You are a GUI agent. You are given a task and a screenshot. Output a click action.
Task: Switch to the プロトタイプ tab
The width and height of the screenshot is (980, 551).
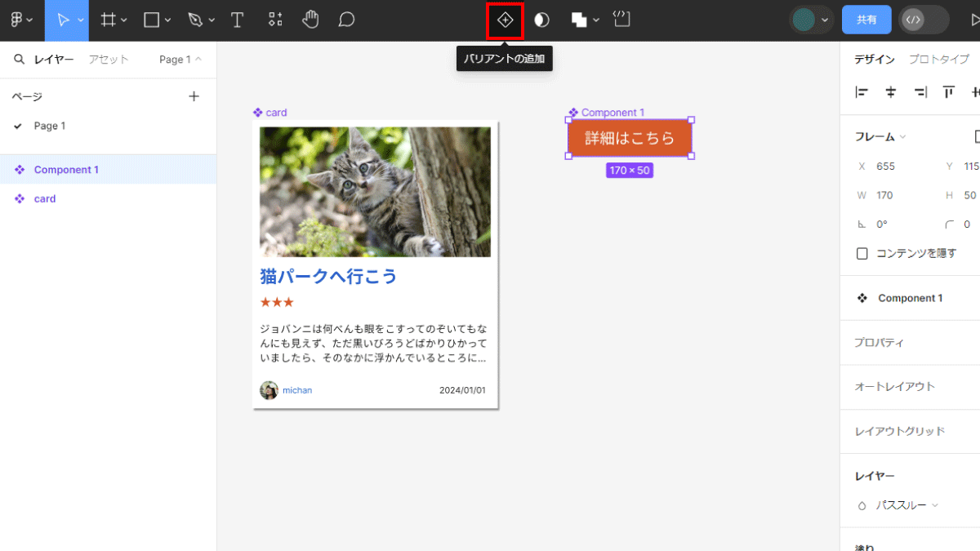point(939,60)
